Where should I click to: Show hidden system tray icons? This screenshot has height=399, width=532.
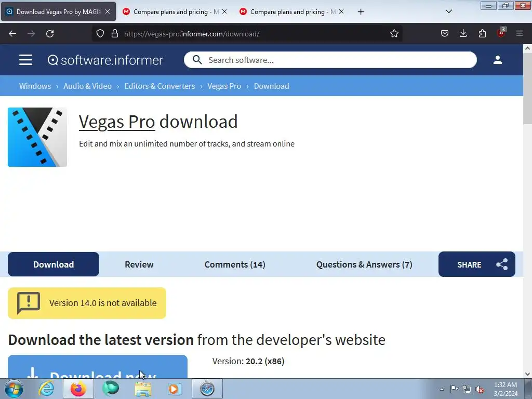click(x=442, y=389)
